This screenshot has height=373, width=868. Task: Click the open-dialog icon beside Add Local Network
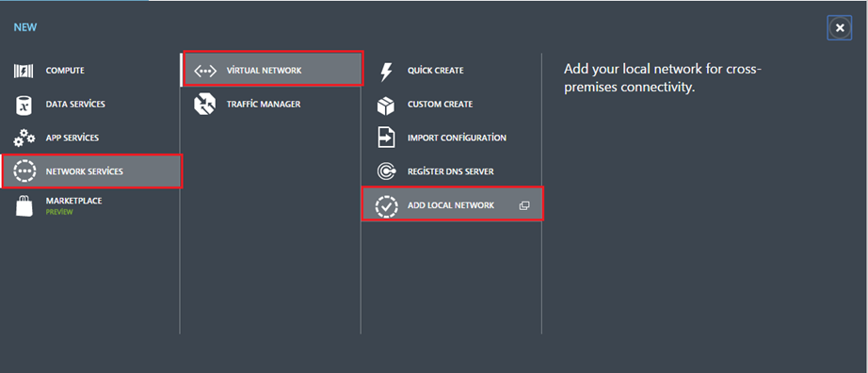coord(524,205)
